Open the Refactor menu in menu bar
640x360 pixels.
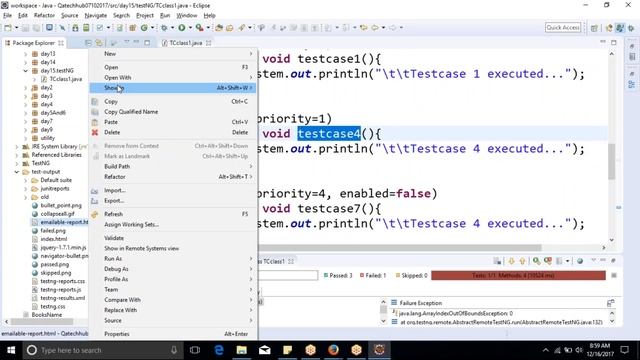(x=44, y=16)
